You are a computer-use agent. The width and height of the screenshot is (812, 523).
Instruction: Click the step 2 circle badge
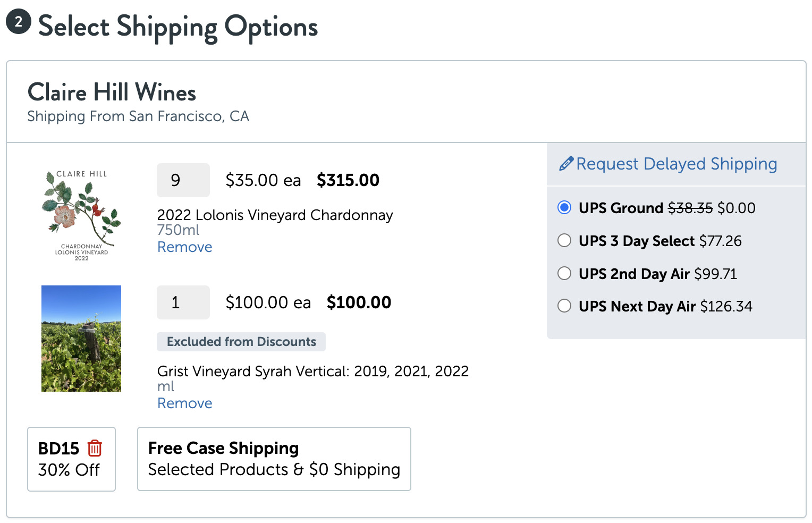pyautogui.click(x=19, y=22)
